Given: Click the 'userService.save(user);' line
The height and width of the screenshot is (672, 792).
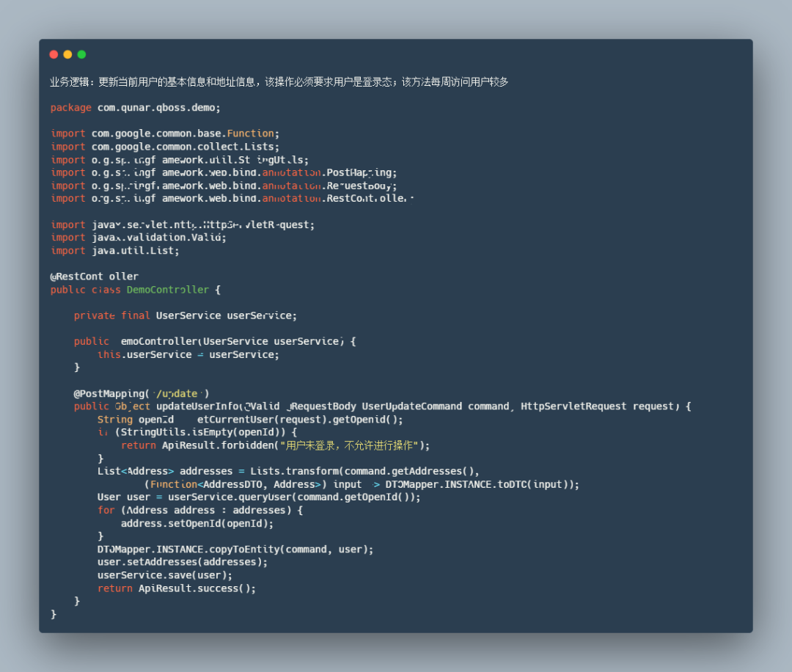Looking at the screenshot, I should point(165,575).
